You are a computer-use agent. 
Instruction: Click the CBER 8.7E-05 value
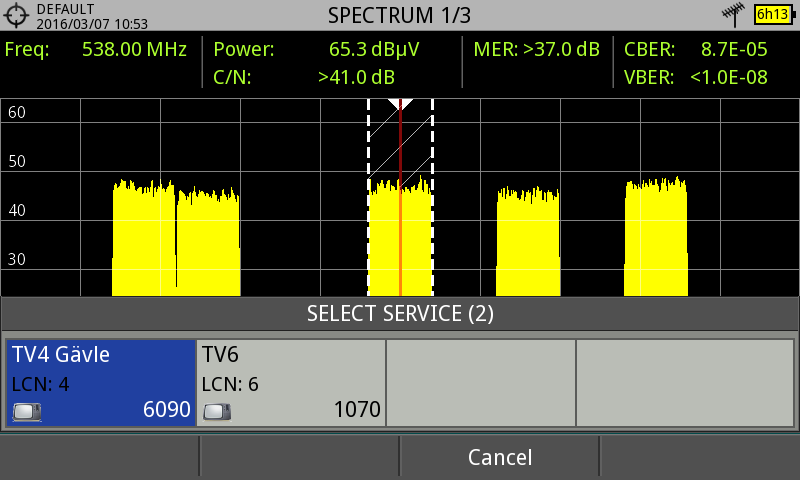(x=734, y=49)
